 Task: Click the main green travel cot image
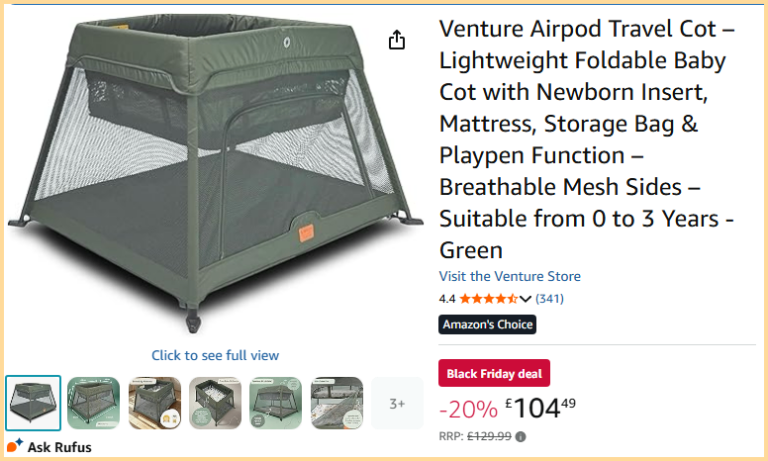pos(216,174)
